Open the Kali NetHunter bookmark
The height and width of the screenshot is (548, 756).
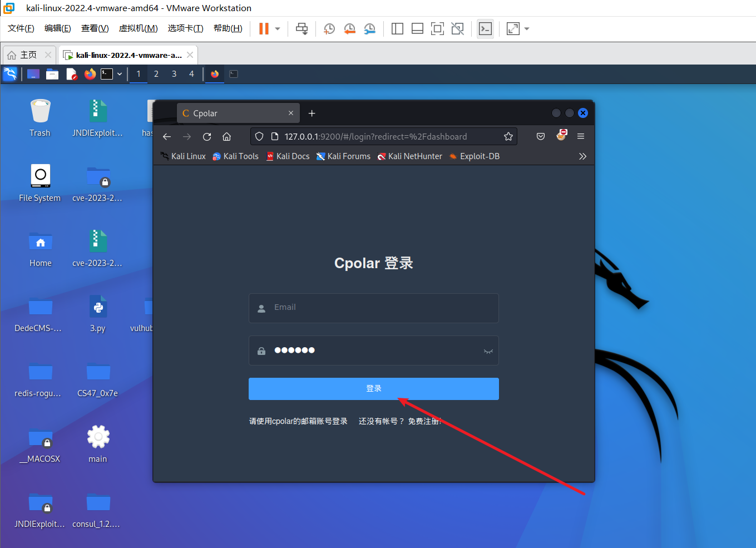(410, 156)
